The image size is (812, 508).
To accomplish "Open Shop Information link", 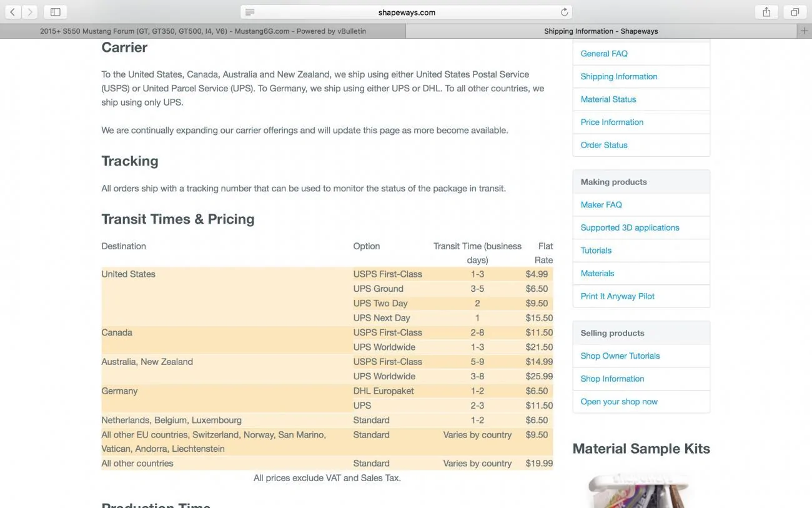I will pyautogui.click(x=612, y=379).
